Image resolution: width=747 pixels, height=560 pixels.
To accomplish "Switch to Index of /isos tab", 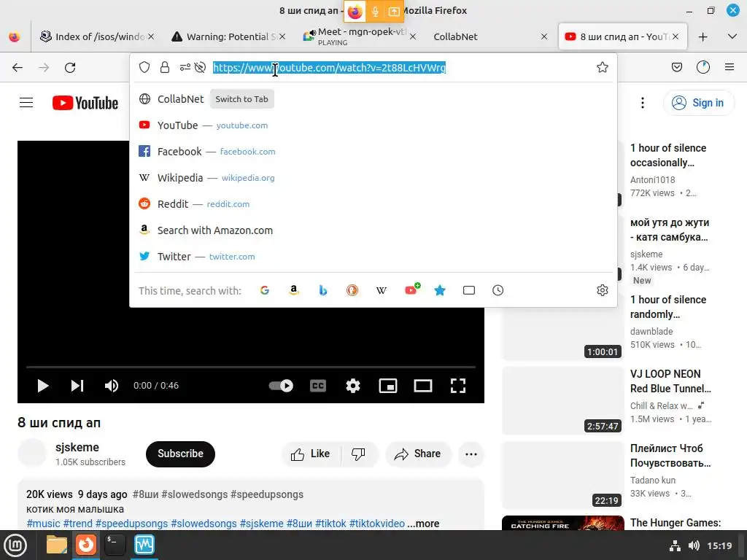I will click(x=97, y=36).
